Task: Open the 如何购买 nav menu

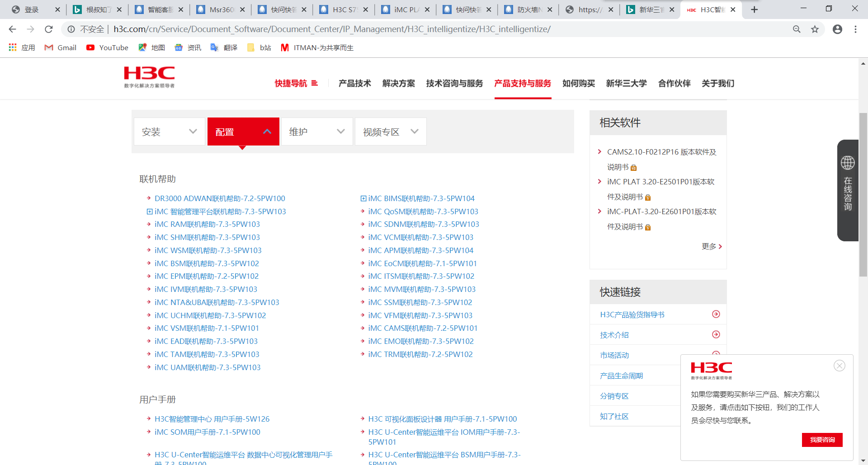Action: (x=579, y=83)
